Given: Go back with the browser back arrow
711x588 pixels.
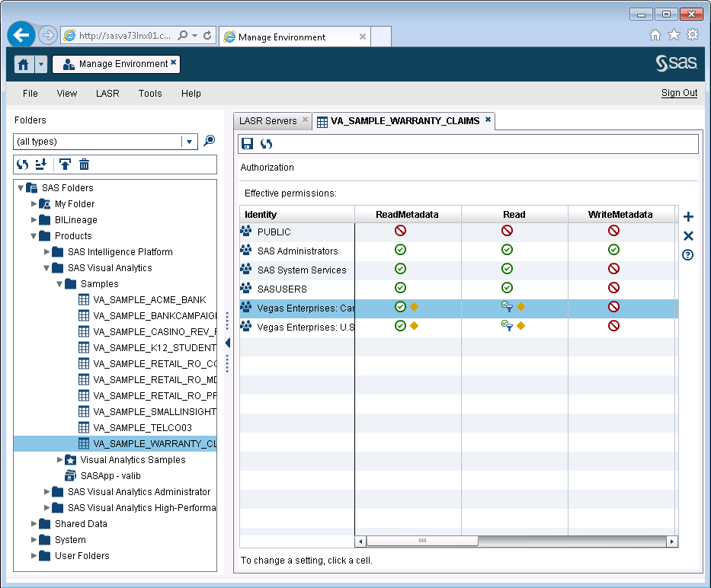Looking at the screenshot, I should click(x=21, y=35).
